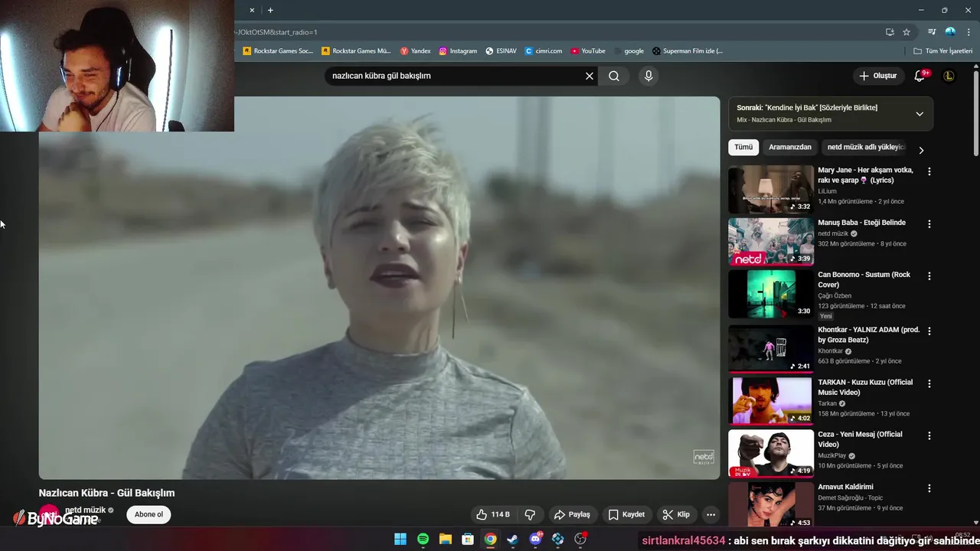Open Mary Jane video thumbnail
This screenshot has width=980, height=551.
[x=770, y=189]
